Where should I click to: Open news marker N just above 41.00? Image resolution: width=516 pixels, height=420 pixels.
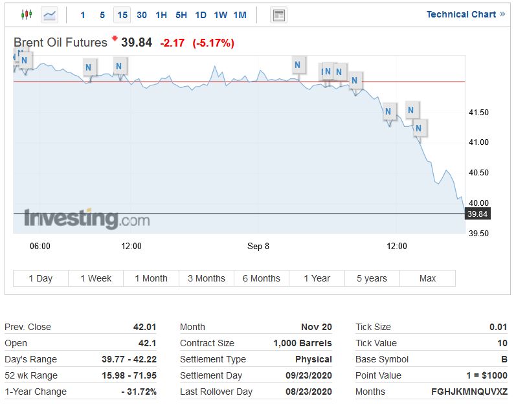419,128
